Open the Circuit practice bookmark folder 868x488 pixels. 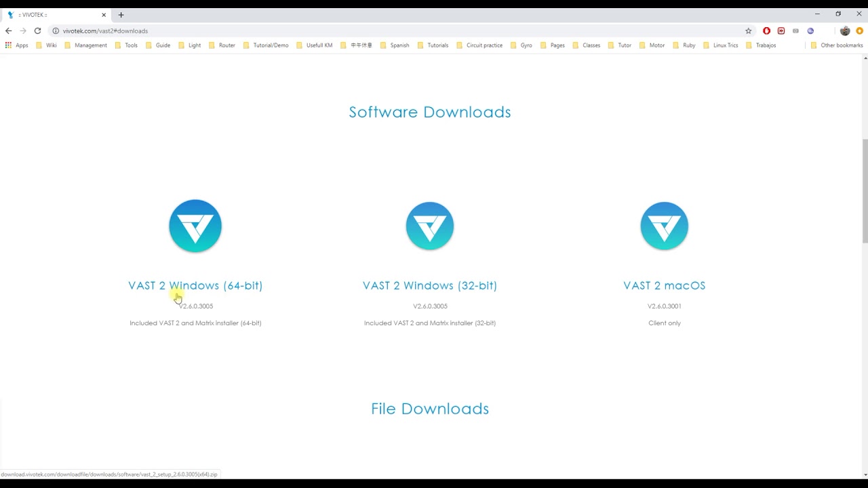click(x=479, y=45)
